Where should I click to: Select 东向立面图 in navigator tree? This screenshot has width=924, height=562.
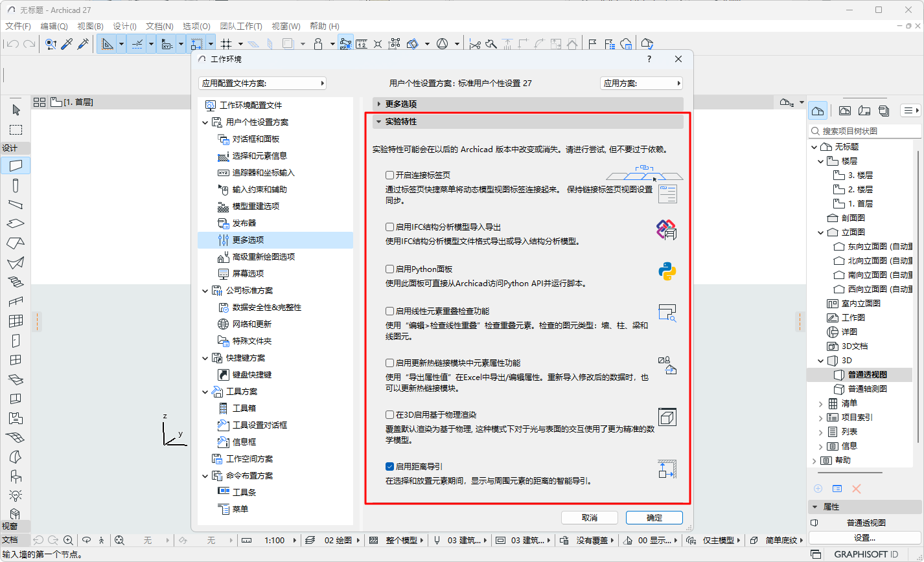(881, 247)
